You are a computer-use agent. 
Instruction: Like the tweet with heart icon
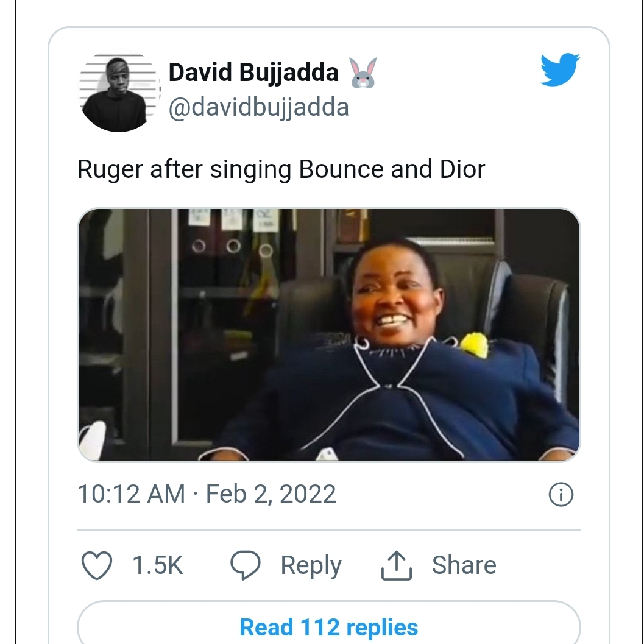click(97, 565)
